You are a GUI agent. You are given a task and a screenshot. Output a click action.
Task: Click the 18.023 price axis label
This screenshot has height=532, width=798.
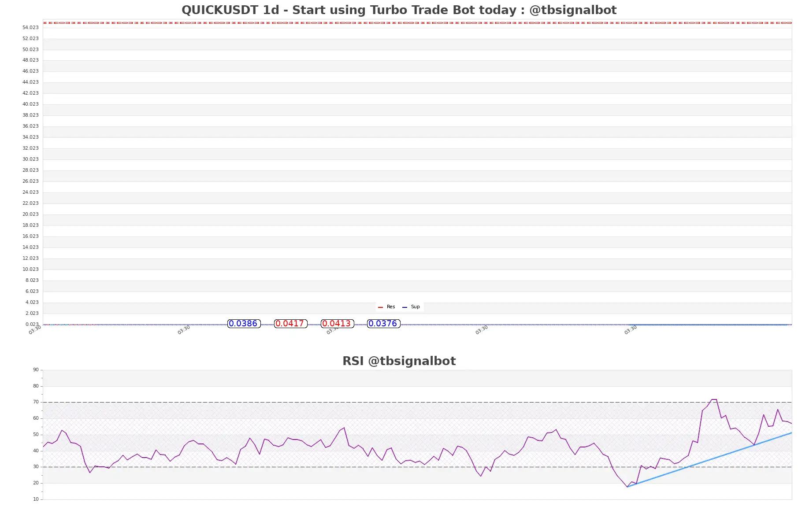pos(30,225)
